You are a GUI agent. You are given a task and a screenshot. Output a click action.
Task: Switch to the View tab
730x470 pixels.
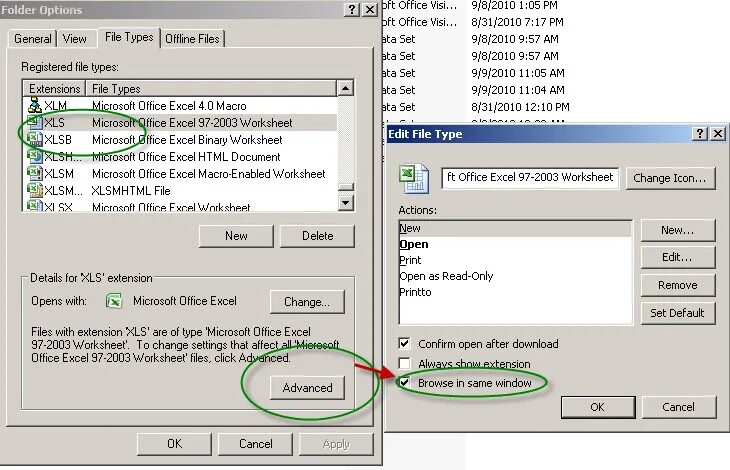click(x=74, y=39)
